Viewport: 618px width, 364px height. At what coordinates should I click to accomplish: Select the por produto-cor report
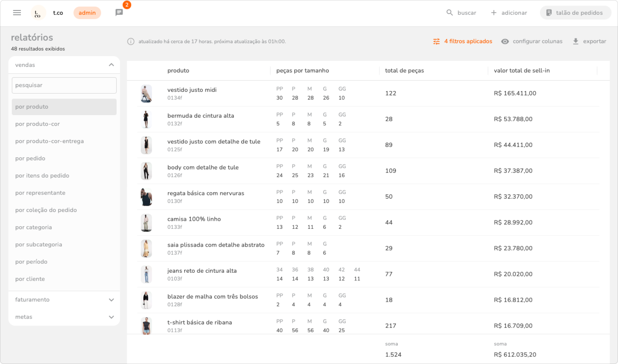pos(37,124)
